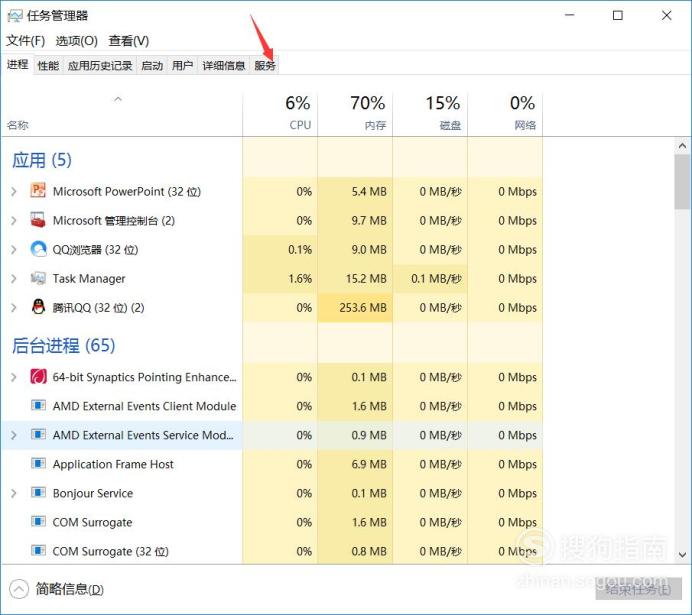Viewport: 692px width, 615px height.
Task: Open the 文件(F) menu
Action: tap(26, 41)
